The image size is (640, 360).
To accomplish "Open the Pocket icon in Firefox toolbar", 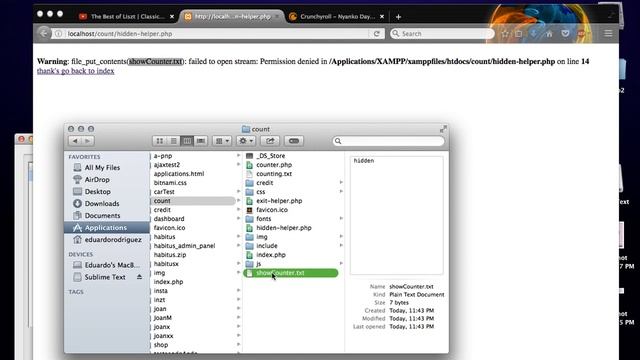I will [565, 34].
